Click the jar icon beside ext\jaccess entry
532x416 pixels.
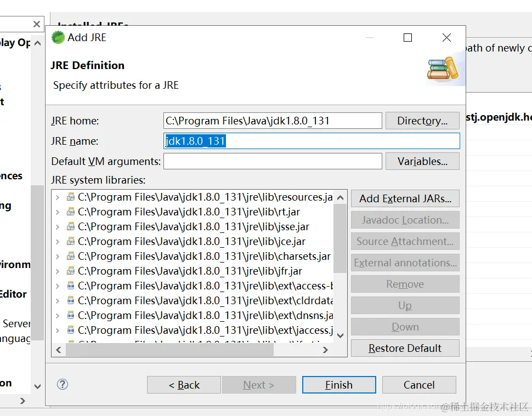[71, 330]
